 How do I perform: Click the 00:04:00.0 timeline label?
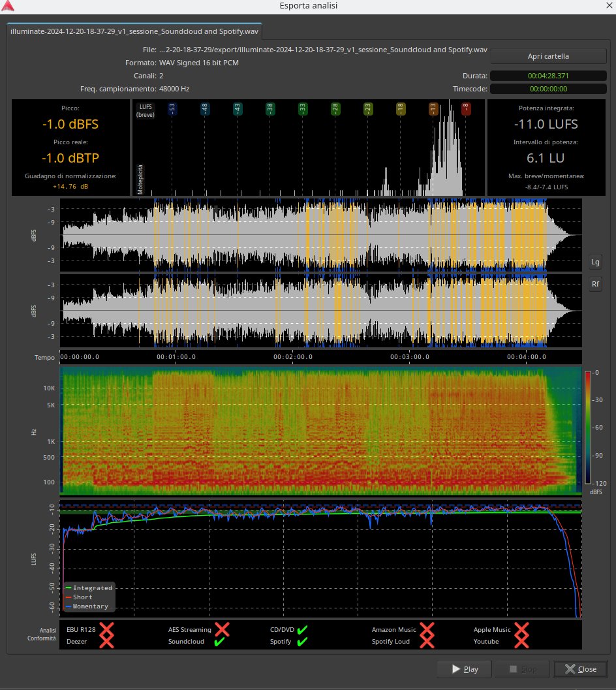point(526,357)
